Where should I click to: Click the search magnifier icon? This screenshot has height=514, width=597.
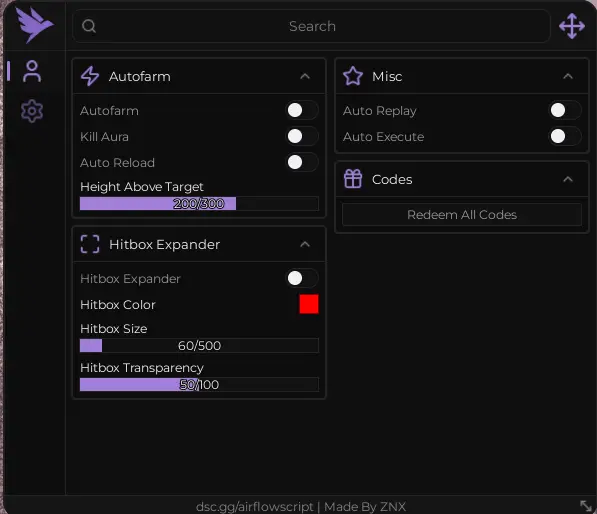coord(89,26)
